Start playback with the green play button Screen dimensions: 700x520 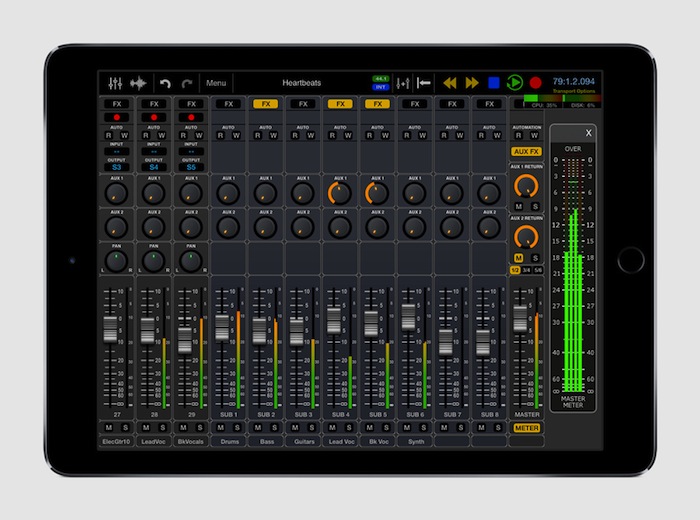(x=514, y=83)
